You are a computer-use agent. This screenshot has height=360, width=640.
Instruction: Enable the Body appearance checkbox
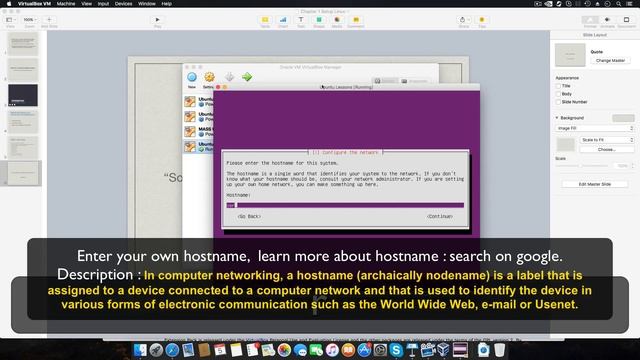point(558,94)
